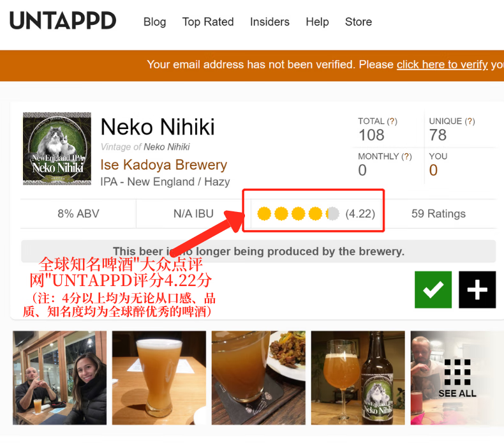Click the UNTAPPD logo

(63, 20)
